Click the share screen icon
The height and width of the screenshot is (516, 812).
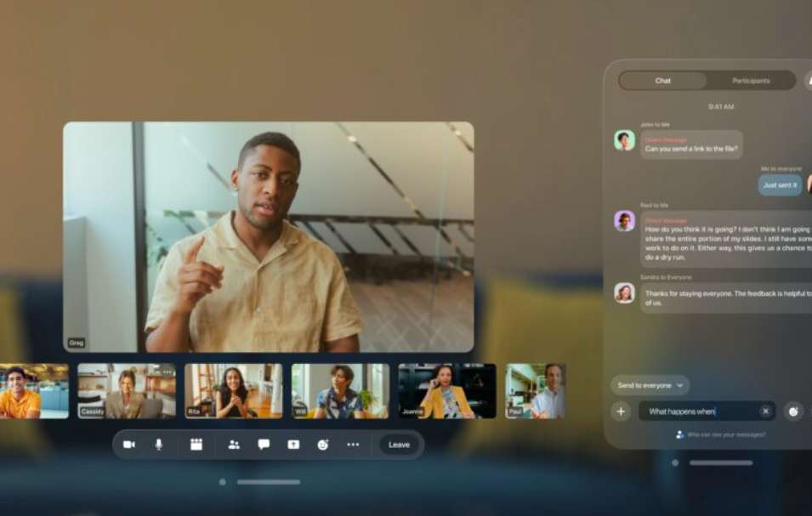[x=293, y=445]
